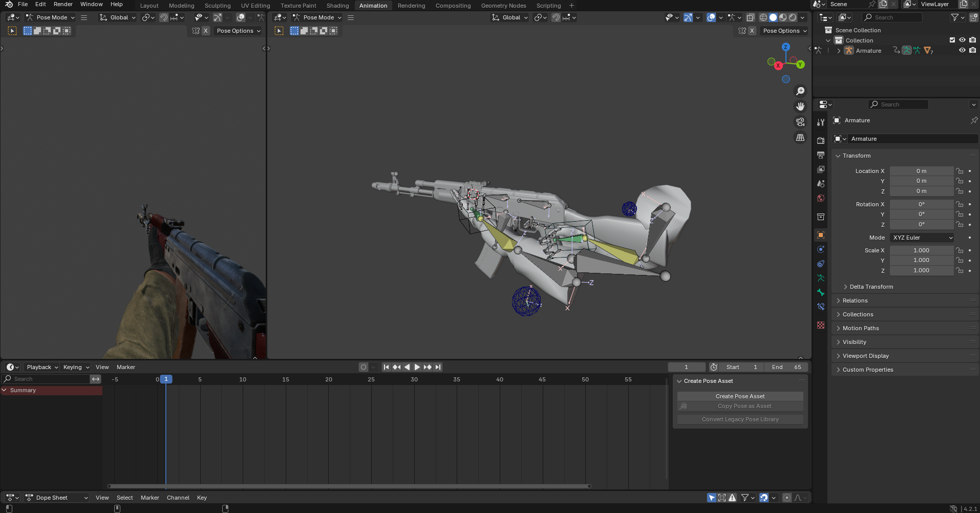Play the animation forward
The width and height of the screenshot is (980, 513).
click(x=417, y=367)
